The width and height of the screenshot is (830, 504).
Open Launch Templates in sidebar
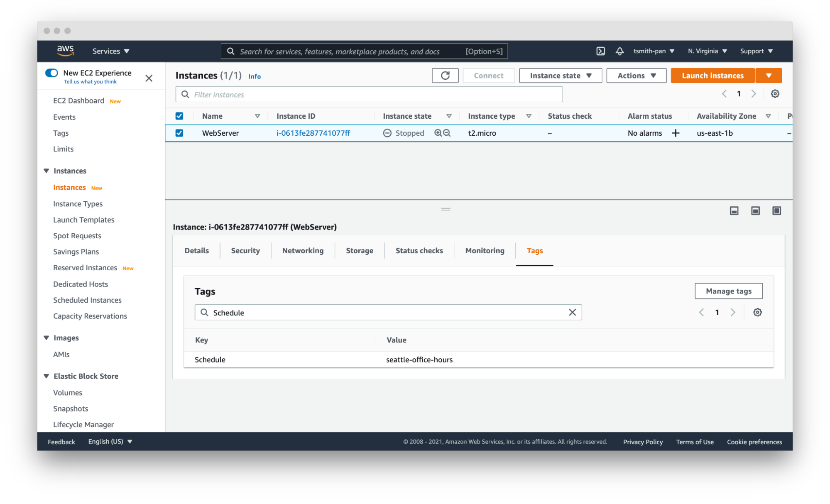click(x=83, y=220)
